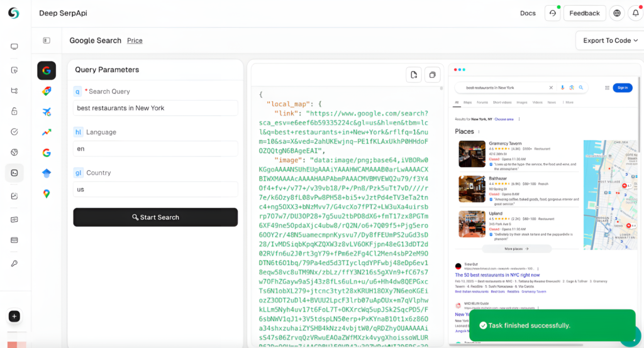Open the monitor icon in left sidebar
Viewport: 644px width, 348px height.
(x=14, y=46)
